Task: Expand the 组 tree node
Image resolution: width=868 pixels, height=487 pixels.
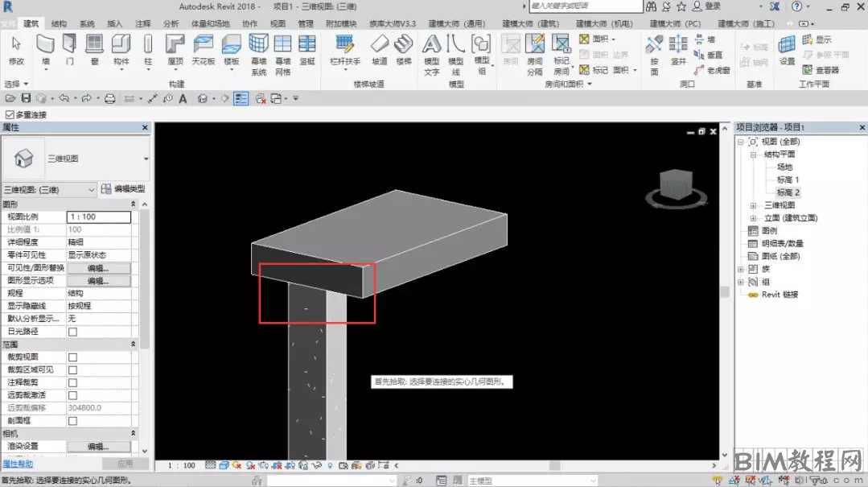Action: (740, 282)
